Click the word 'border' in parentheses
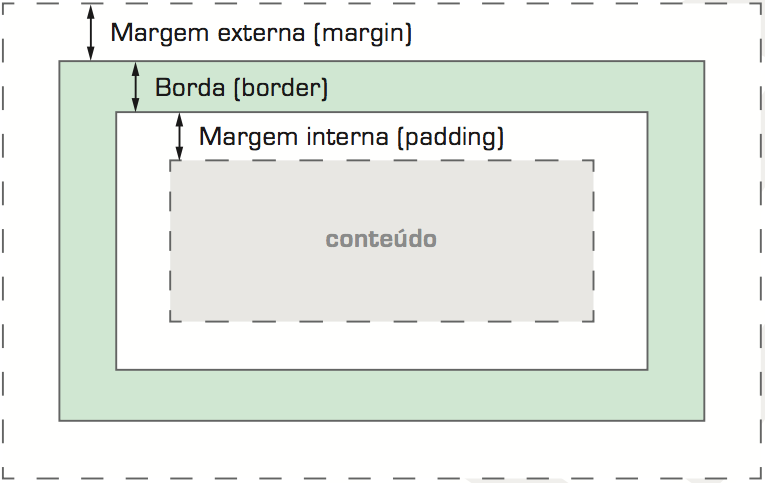 point(281,88)
